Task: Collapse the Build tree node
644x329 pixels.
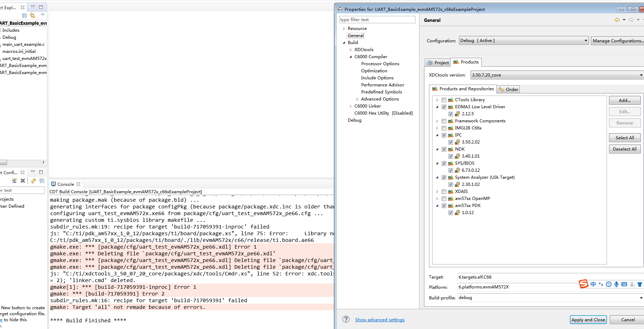Action: (x=344, y=43)
